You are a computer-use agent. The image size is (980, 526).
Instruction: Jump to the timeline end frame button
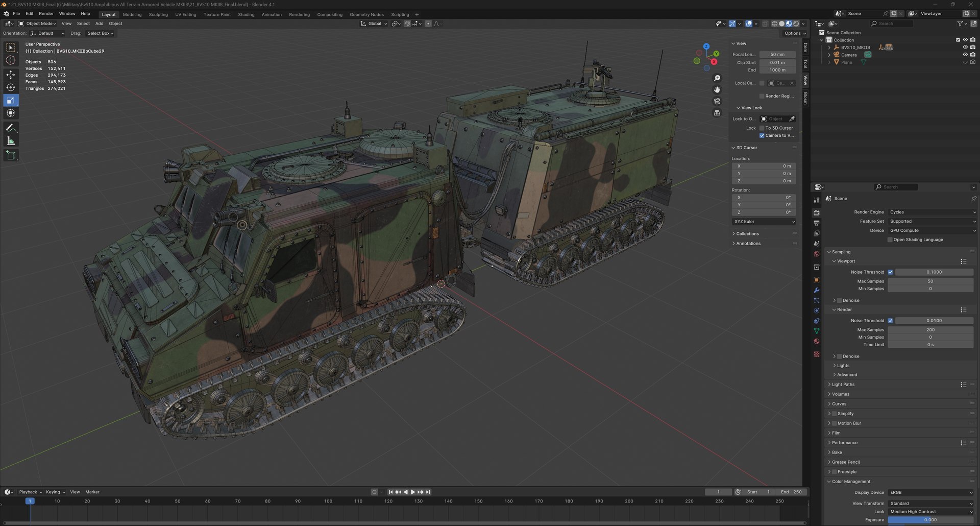click(x=428, y=492)
